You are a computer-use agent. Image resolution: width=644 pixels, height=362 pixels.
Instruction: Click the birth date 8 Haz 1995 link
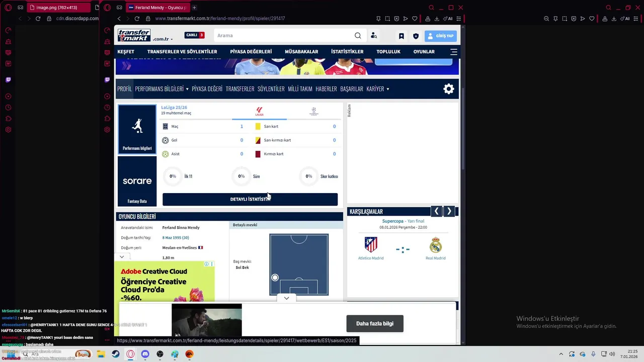[176, 237]
